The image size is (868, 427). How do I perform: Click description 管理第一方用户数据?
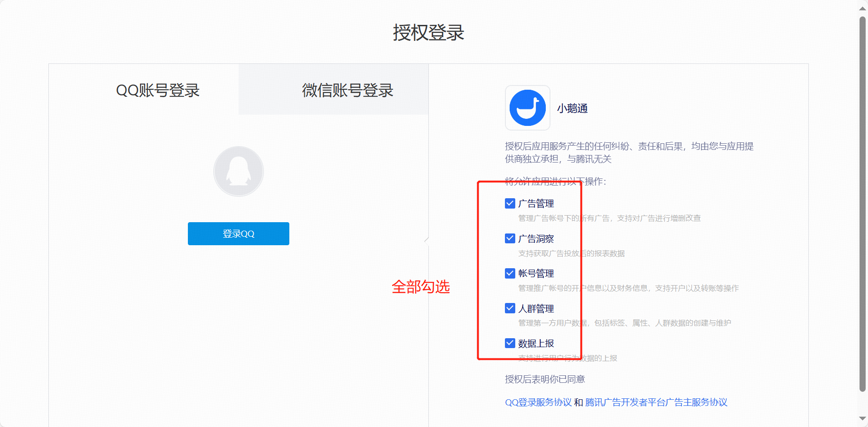(x=625, y=323)
